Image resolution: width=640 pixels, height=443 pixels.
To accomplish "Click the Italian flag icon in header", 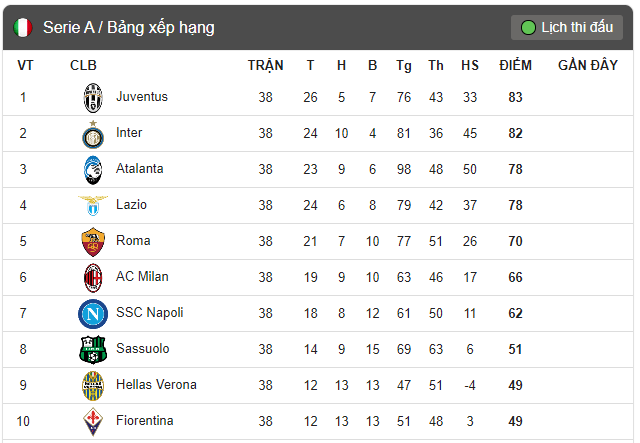I will pyautogui.click(x=23, y=28).
